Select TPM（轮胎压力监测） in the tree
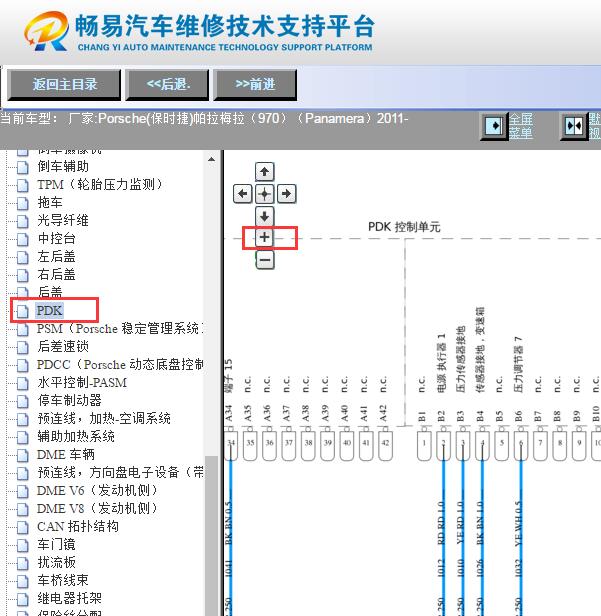The height and width of the screenshot is (616, 601). 100,184
